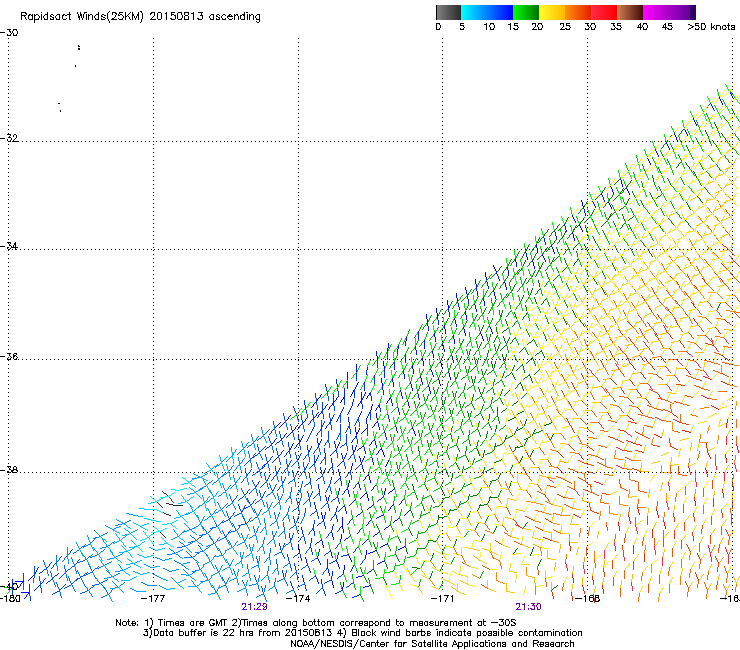Click the 'Data buffer is 22 hrs' note
The image size is (740, 650).
tap(362, 633)
